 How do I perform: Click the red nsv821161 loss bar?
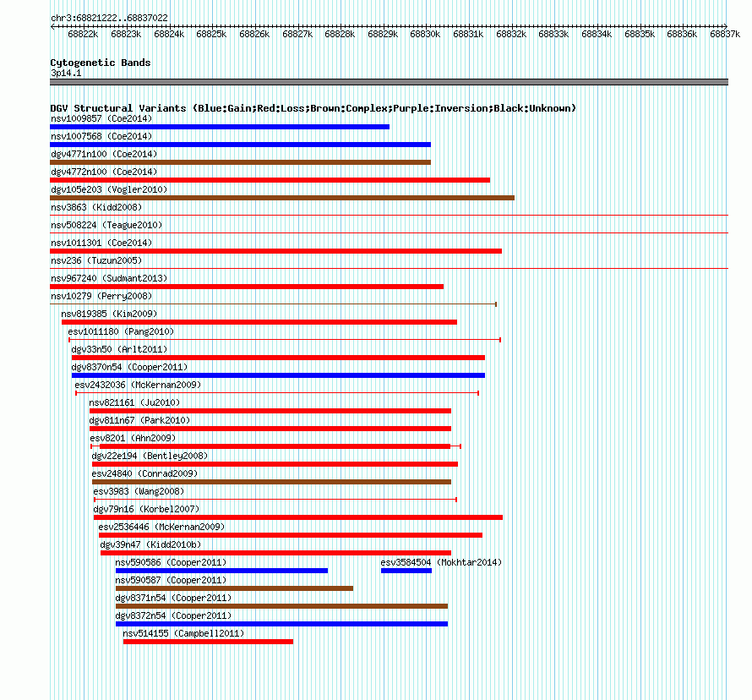click(270, 411)
